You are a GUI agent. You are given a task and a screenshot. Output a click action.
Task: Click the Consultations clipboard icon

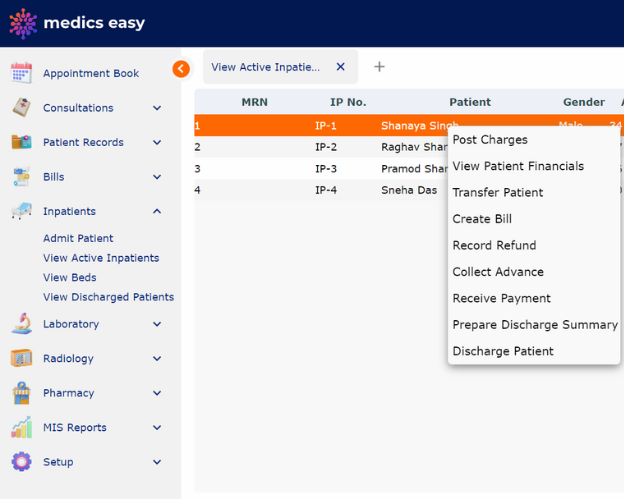(x=21, y=107)
